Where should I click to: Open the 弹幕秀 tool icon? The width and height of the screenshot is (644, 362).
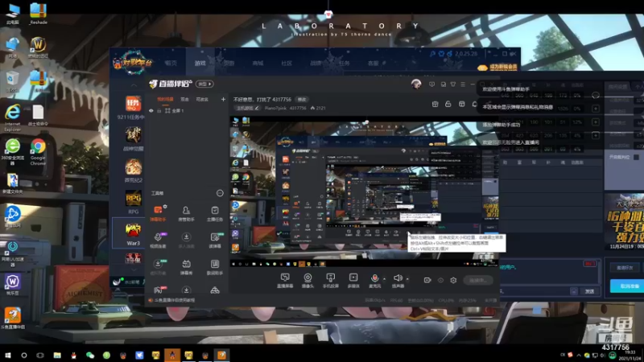point(186,267)
